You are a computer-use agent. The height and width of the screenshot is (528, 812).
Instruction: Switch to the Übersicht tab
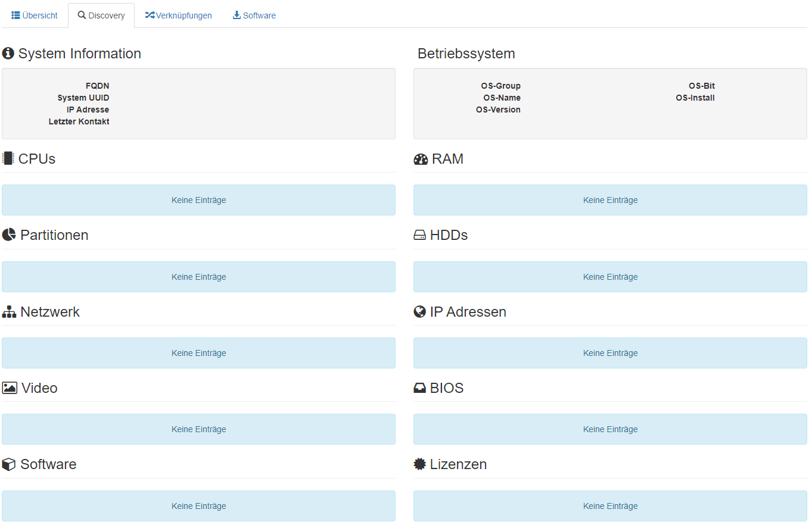tap(34, 15)
